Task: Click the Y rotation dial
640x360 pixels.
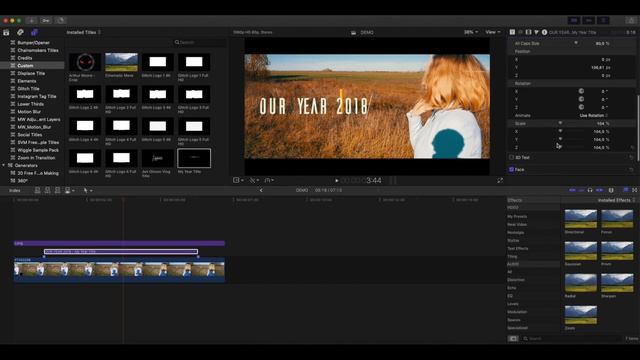Action: (x=581, y=99)
